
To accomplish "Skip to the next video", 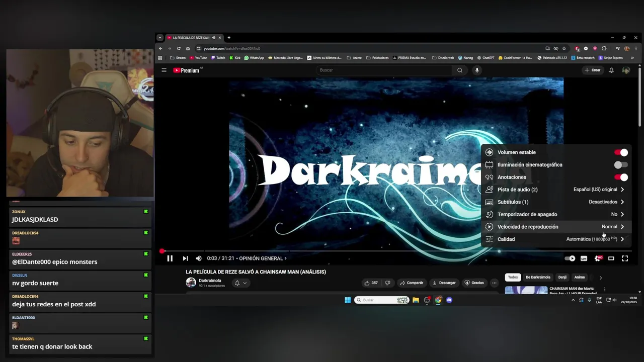I will point(185,258).
